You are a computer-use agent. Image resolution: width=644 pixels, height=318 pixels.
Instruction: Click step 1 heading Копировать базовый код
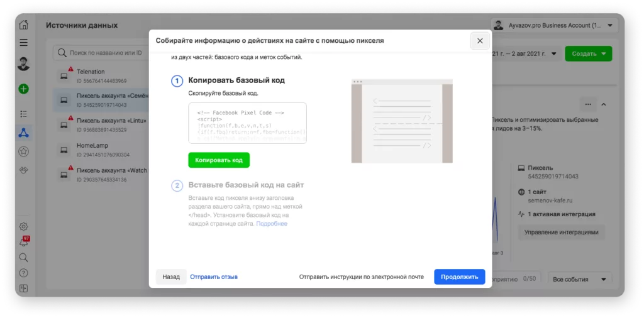pos(236,80)
